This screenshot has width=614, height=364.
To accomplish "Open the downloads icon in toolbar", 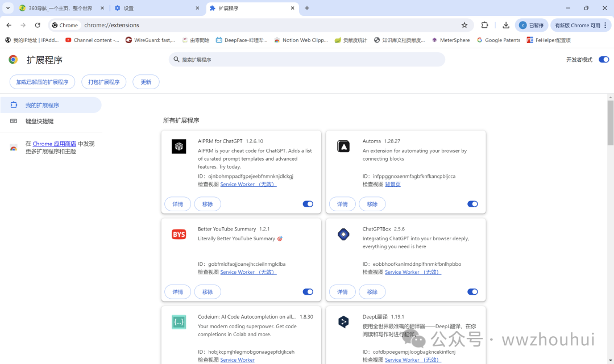I will [x=505, y=25].
